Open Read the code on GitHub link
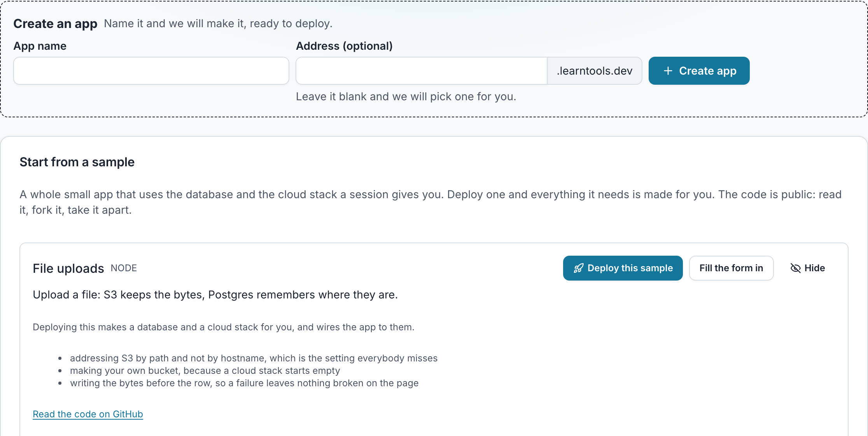 [88, 414]
